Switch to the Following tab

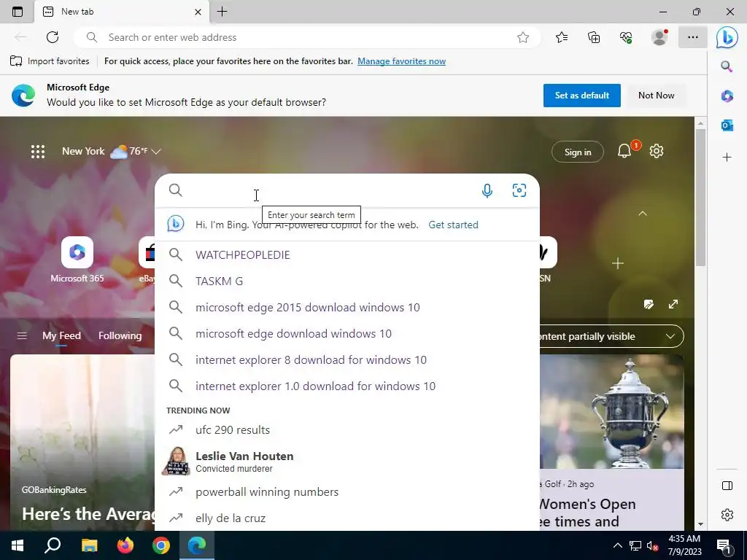coord(120,335)
